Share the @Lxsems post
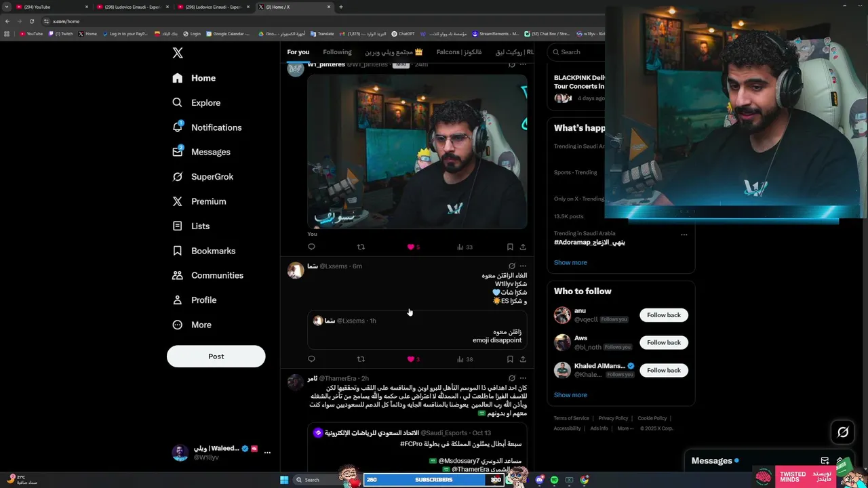Image resolution: width=868 pixels, height=488 pixels. 523,359
